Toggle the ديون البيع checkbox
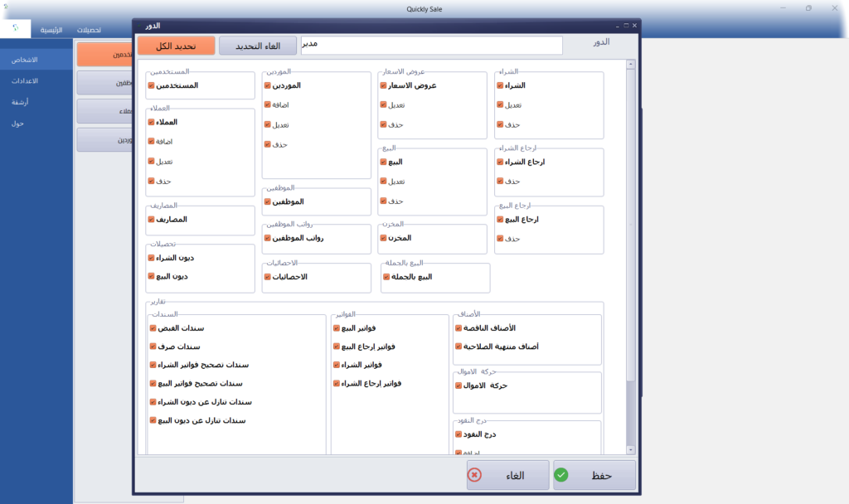This screenshot has height=504, width=849. (x=151, y=276)
